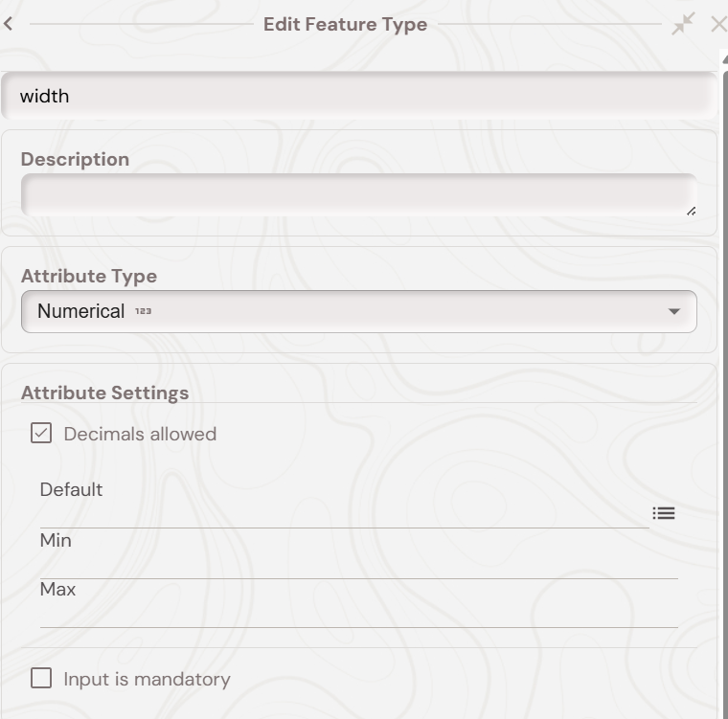This screenshot has height=719, width=728.
Task: Select the Max value input field
Action: point(358,615)
